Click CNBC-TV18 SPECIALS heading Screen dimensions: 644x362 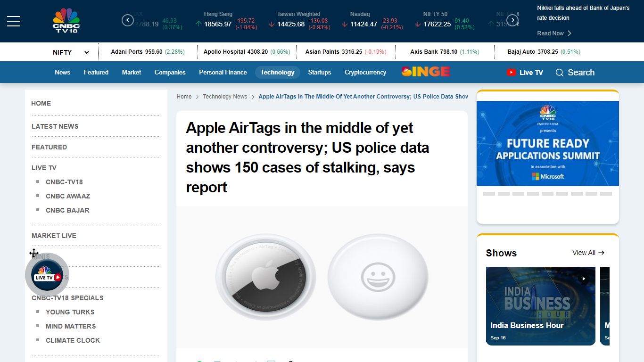(67, 298)
